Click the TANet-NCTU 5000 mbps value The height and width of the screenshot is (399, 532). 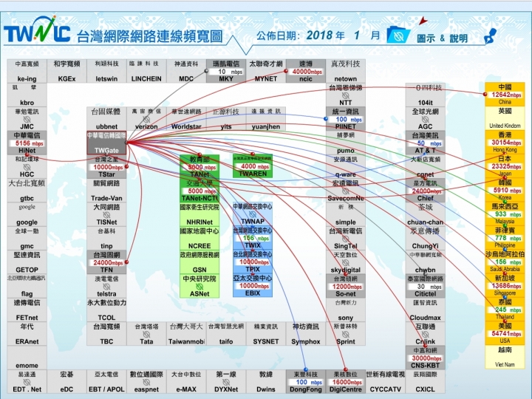pos(201,191)
